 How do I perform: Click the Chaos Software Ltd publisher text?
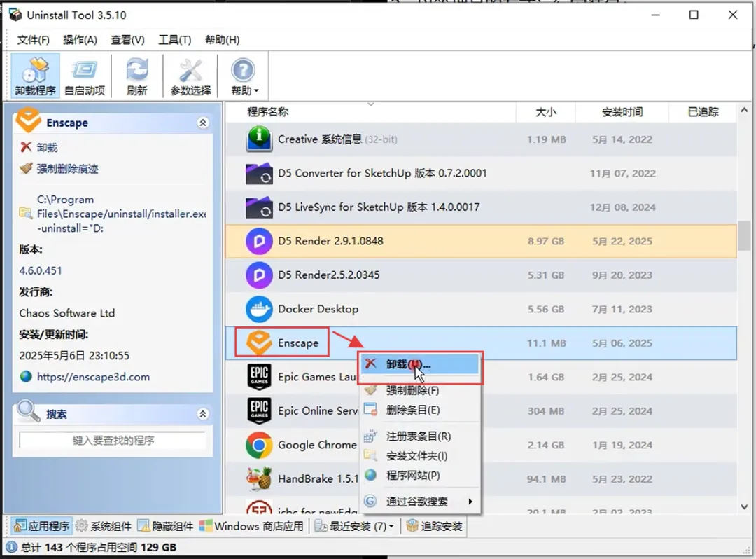67,313
